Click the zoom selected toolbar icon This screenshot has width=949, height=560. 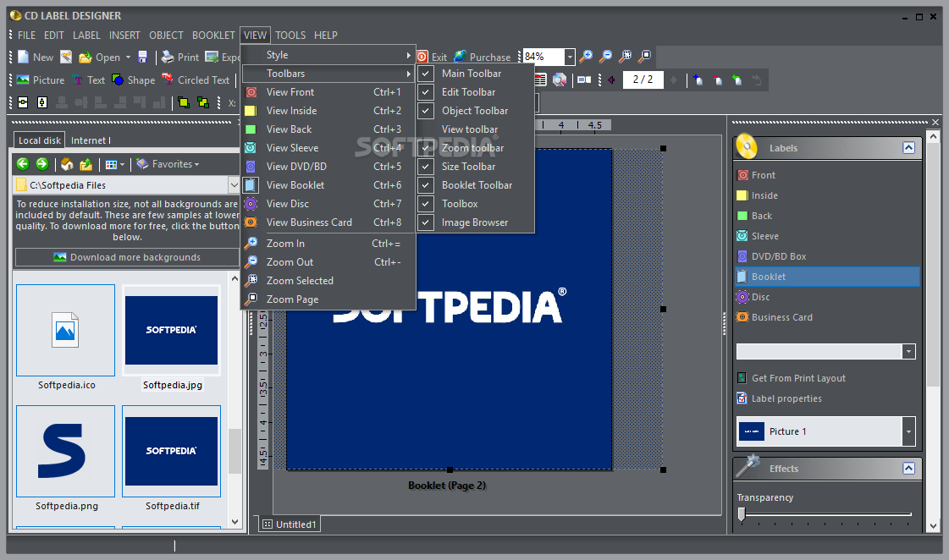pyautogui.click(x=626, y=57)
